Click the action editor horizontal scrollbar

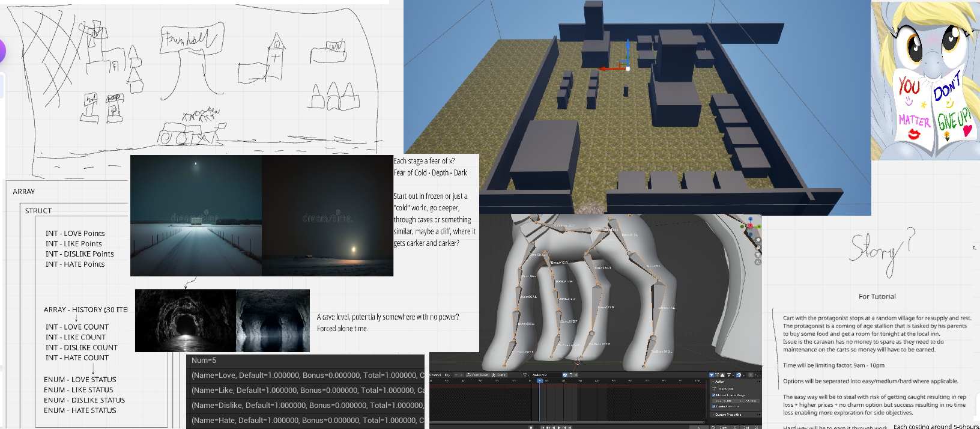(x=567, y=422)
